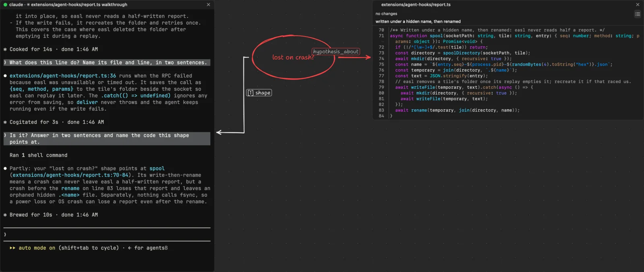
Task: Click the "hypothesis_about" arrow label
Action: tap(336, 52)
